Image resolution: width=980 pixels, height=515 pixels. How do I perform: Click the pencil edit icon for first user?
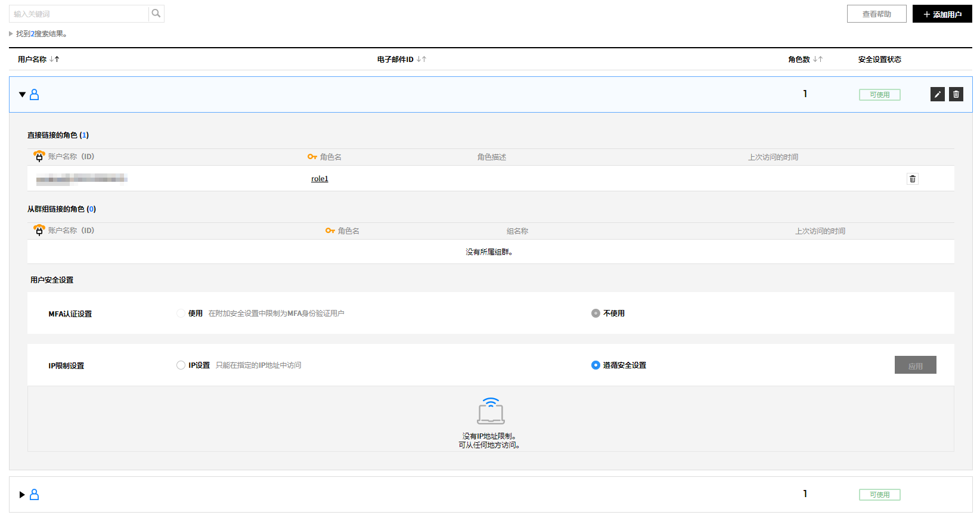point(937,94)
